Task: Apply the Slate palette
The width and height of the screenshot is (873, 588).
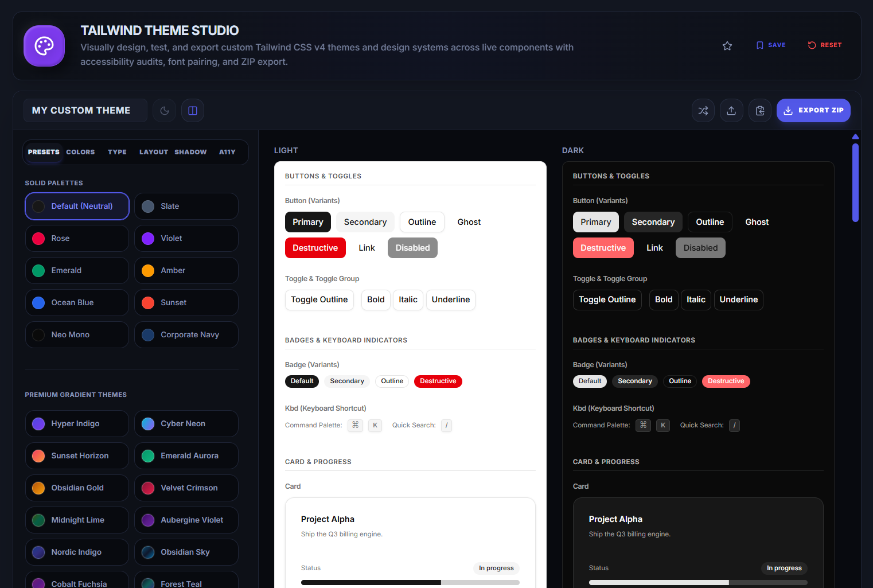Action: click(x=186, y=207)
